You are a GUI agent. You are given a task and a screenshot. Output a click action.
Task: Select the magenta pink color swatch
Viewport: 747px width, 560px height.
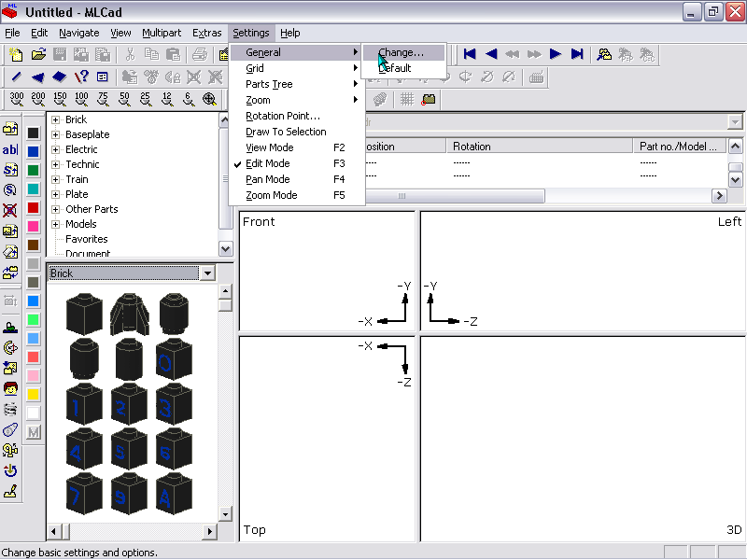tap(33, 226)
